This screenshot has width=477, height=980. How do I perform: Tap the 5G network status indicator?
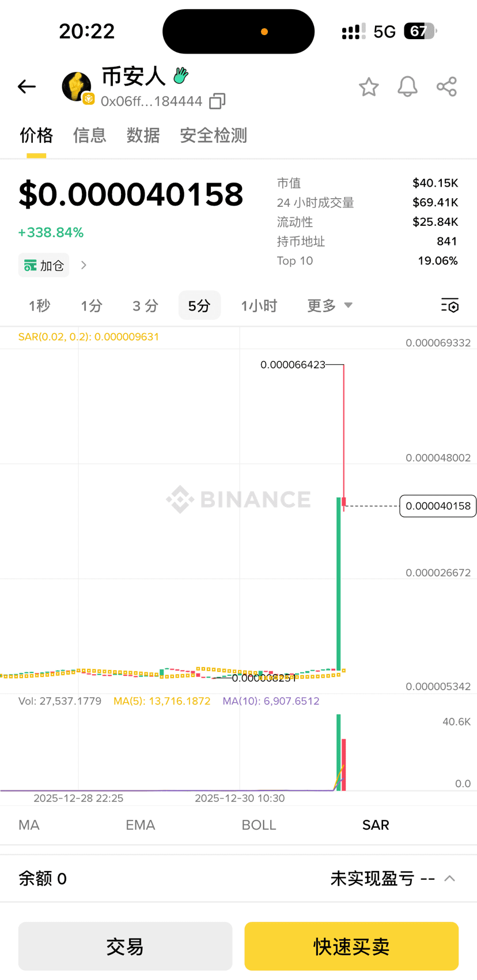coord(384,32)
